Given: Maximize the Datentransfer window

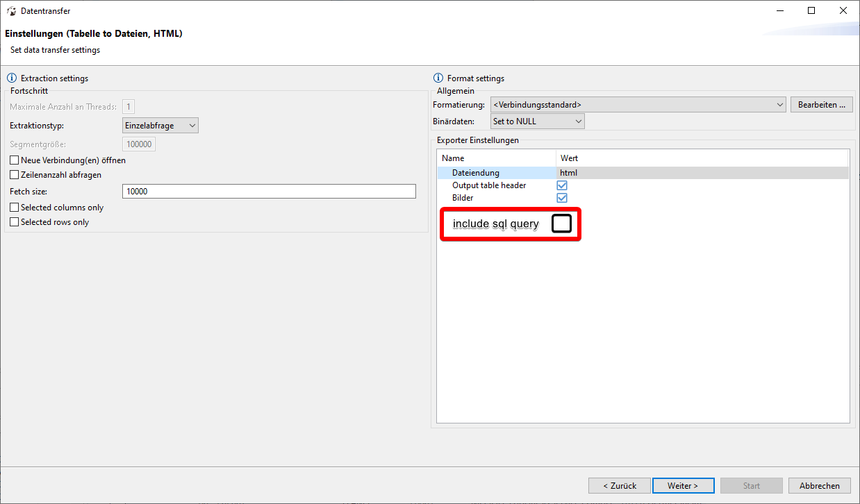Looking at the screenshot, I should [x=811, y=11].
